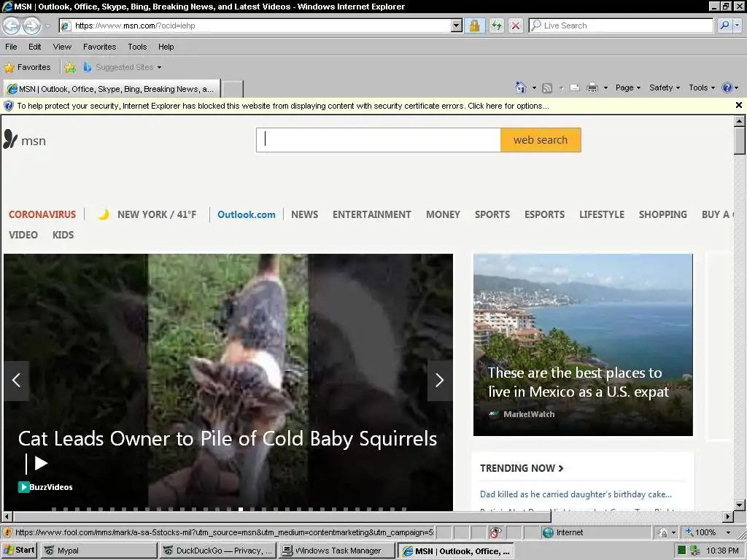Open Dad killed birthday cake headline
The height and width of the screenshot is (560, 747).
pos(576,494)
